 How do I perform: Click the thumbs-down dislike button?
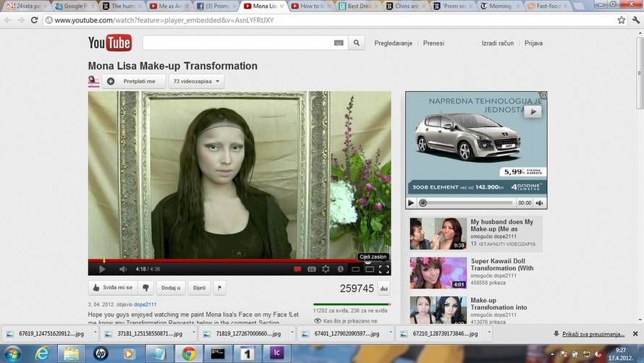145,288
